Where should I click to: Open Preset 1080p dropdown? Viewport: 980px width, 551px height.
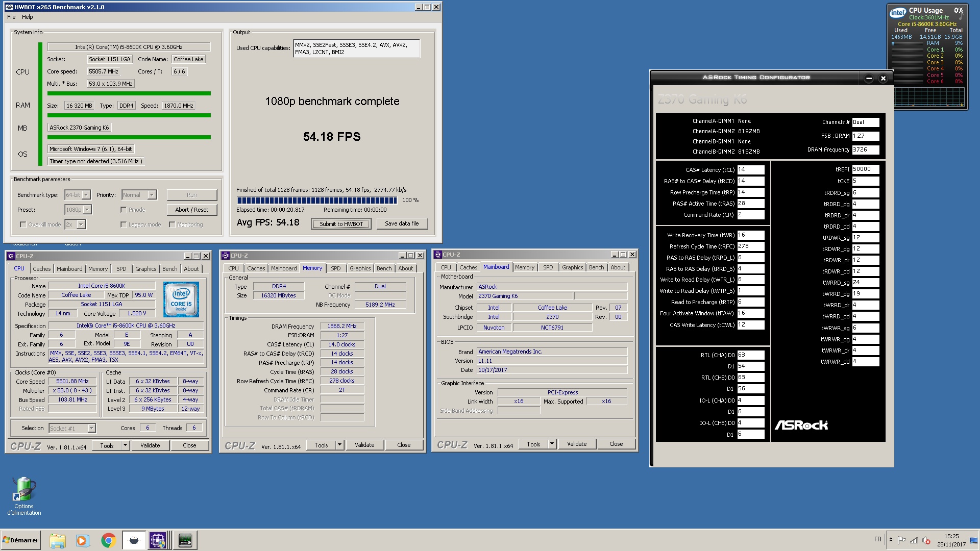pos(87,210)
